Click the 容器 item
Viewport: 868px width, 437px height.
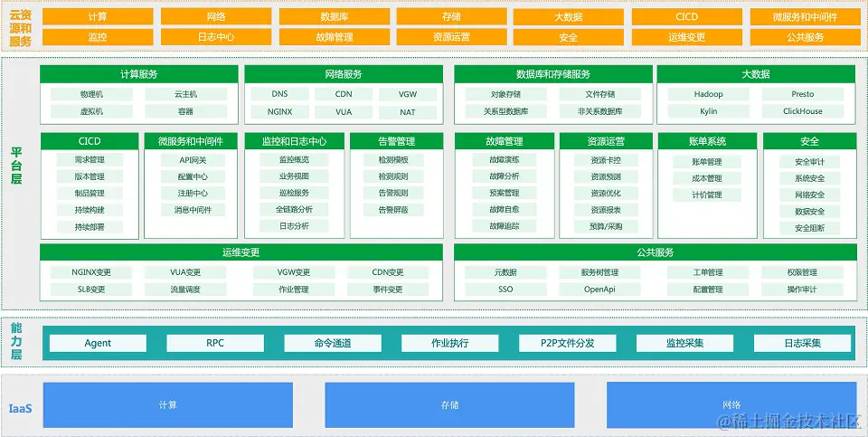click(186, 111)
